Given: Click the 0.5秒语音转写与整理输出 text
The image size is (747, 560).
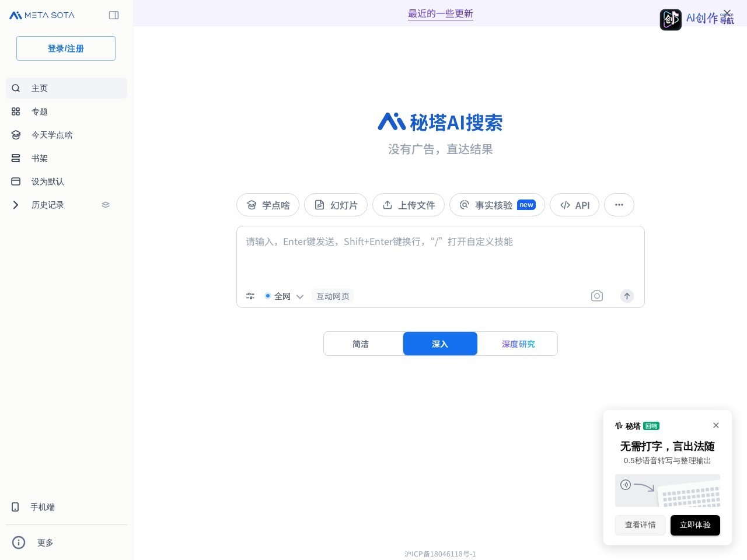Looking at the screenshot, I should click(668, 461).
